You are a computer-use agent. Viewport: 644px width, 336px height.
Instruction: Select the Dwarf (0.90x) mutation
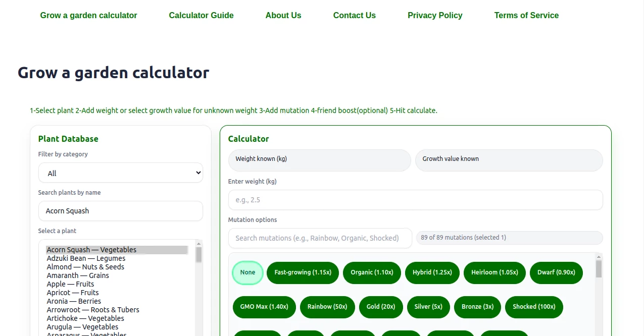coord(556,272)
